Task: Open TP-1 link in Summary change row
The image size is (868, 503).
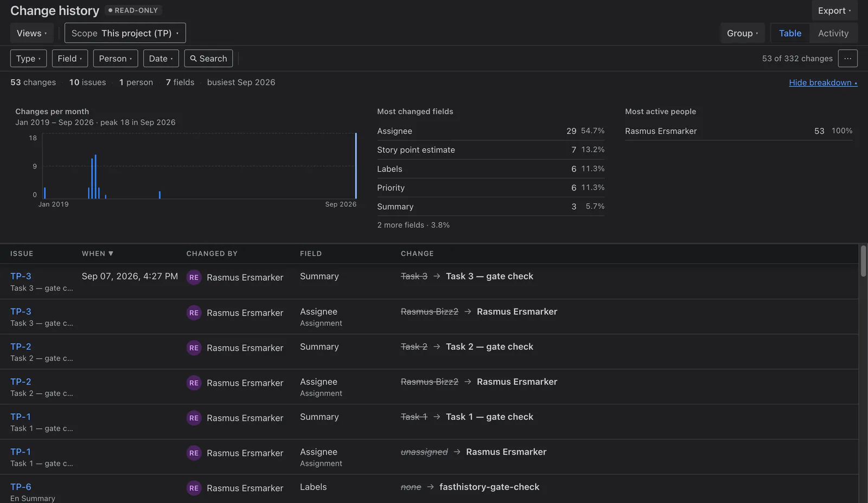Action: point(21,417)
